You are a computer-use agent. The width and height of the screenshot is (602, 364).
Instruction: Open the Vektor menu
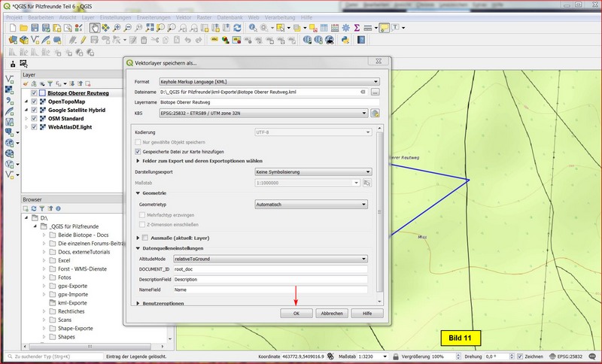coord(184,17)
